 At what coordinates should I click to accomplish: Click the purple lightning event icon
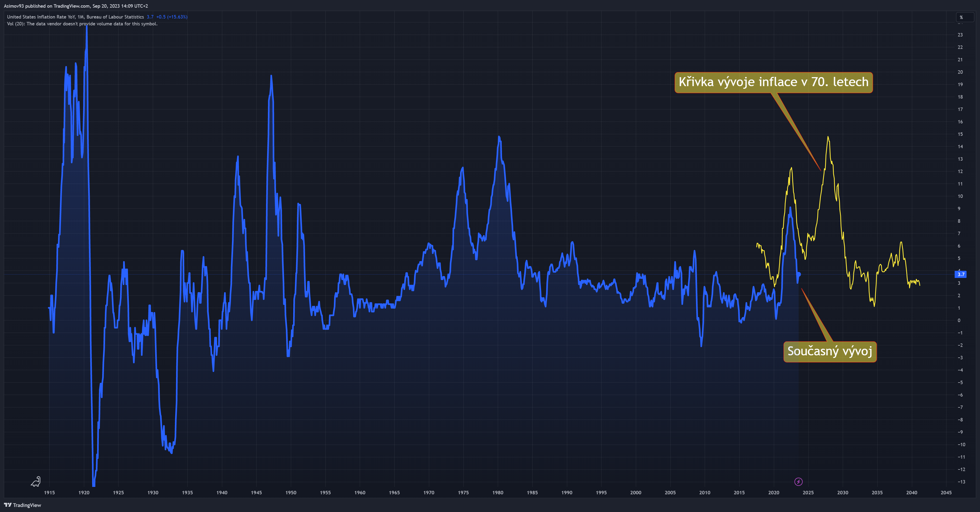point(798,482)
